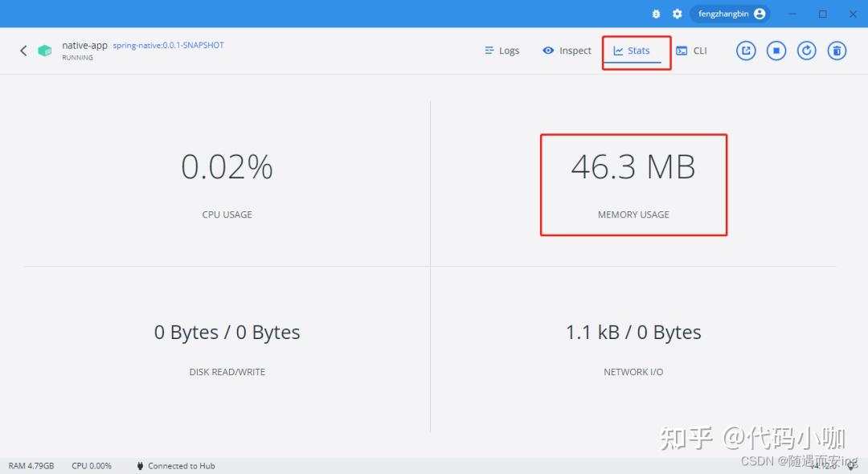This screenshot has width=868, height=474.
Task: Restart the running container
Action: pos(806,50)
